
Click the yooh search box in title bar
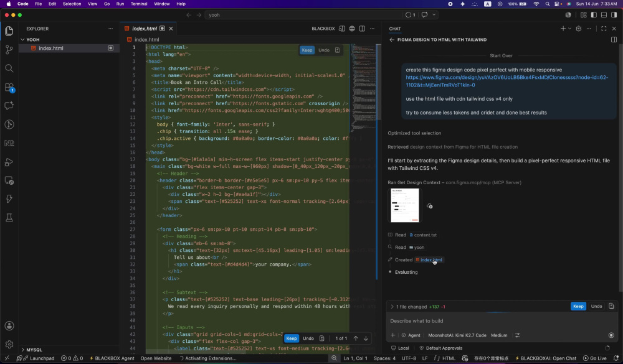tap(304, 15)
